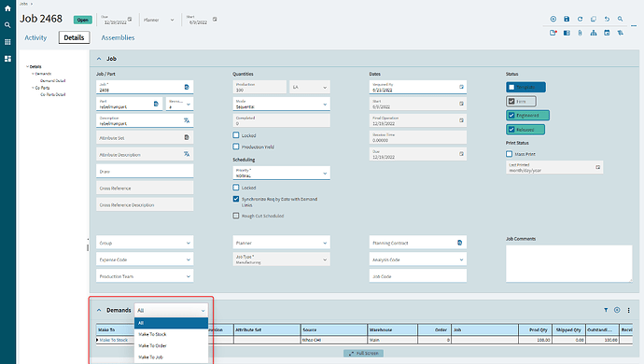Click the Demands grid filter icon
Screen dimensions: 644x364
(606, 310)
